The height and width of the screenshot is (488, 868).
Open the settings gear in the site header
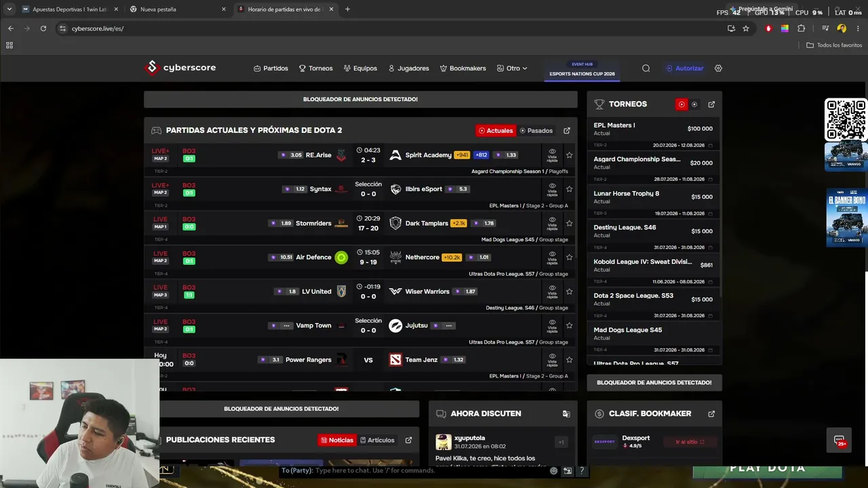[x=718, y=68]
